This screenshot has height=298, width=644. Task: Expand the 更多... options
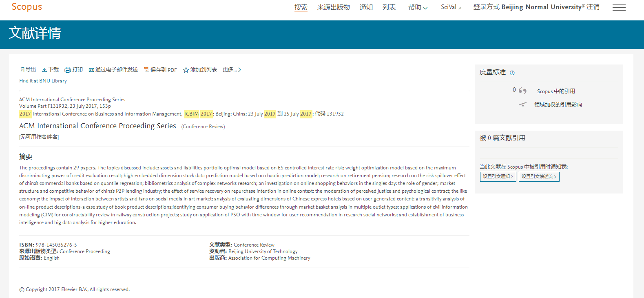(x=232, y=70)
